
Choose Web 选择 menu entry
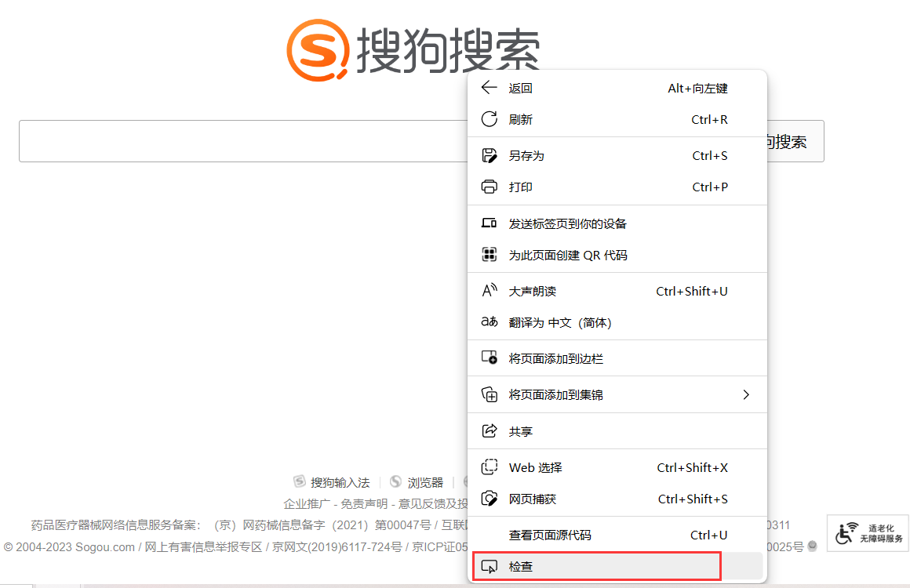(x=617, y=466)
